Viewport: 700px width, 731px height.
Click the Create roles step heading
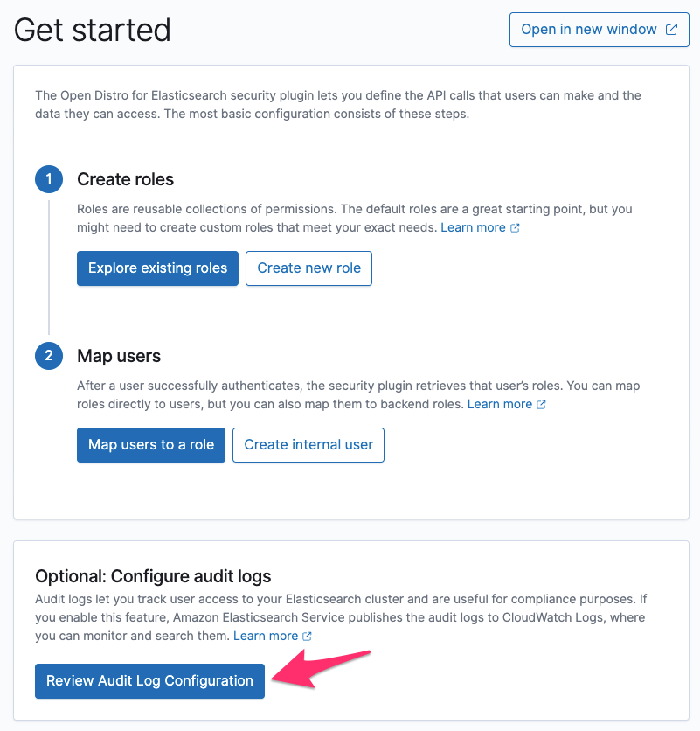pyautogui.click(x=125, y=179)
